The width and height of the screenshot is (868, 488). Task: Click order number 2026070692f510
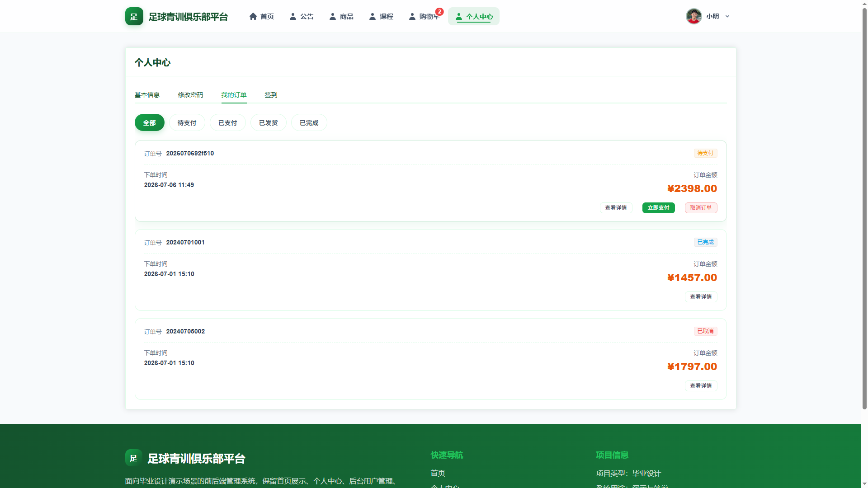(x=190, y=153)
